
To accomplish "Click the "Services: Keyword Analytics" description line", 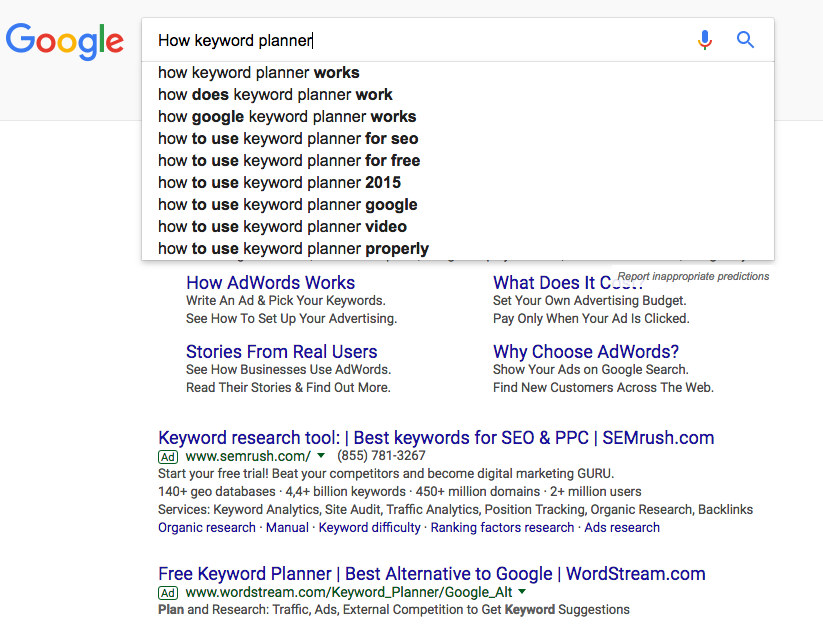I will click(x=455, y=509).
